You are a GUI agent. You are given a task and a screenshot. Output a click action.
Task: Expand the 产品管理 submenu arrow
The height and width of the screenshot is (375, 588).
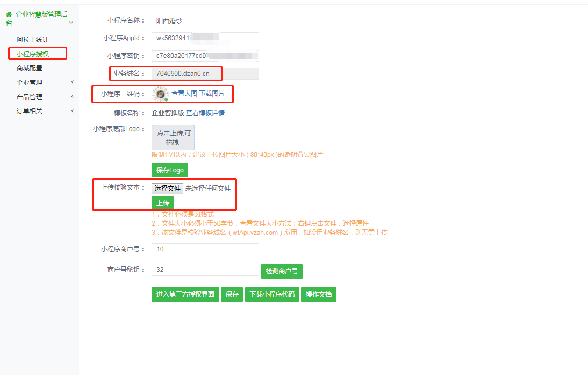click(72, 97)
